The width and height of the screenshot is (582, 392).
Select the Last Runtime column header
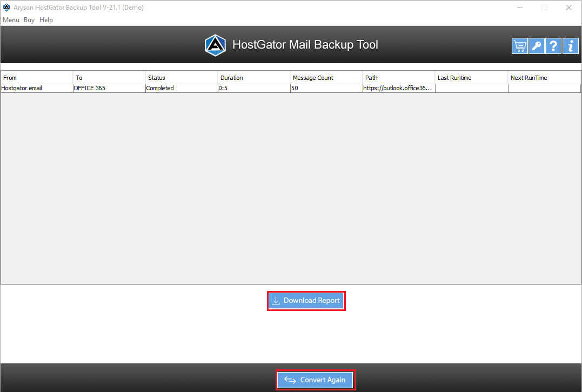471,78
